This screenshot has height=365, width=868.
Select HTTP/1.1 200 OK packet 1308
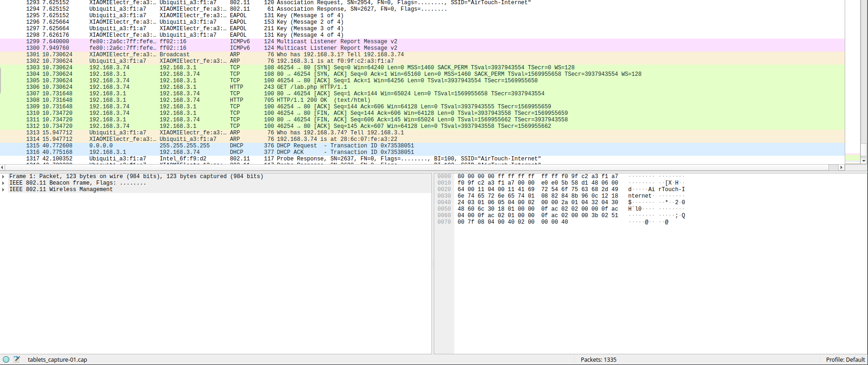pyautogui.click(x=422, y=100)
